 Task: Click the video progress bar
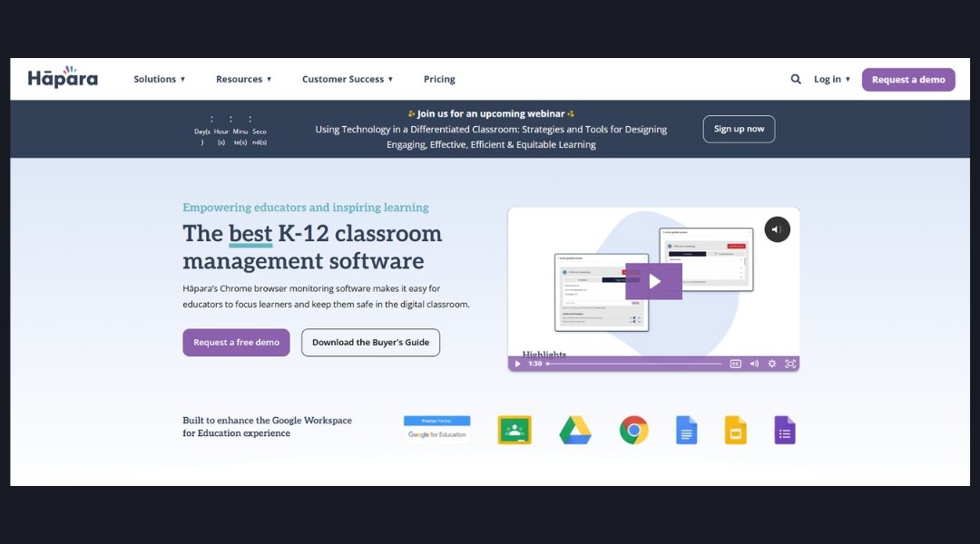634,364
